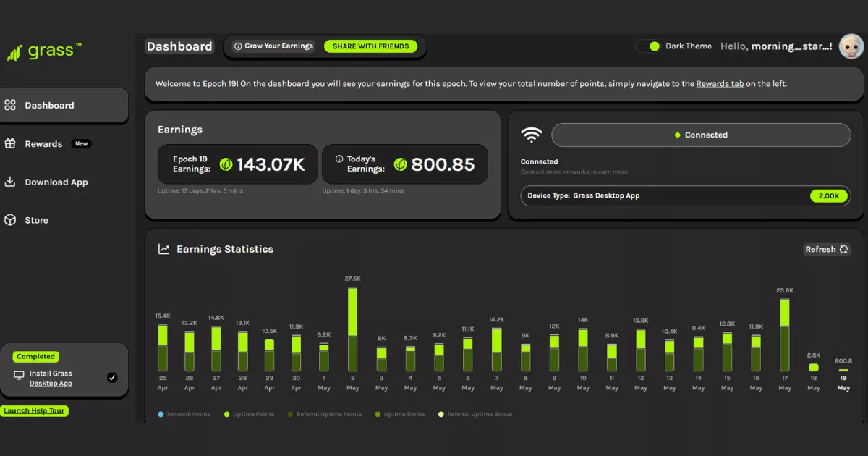Open the Dashboard menu item
This screenshot has height=456, width=868.
click(x=64, y=106)
